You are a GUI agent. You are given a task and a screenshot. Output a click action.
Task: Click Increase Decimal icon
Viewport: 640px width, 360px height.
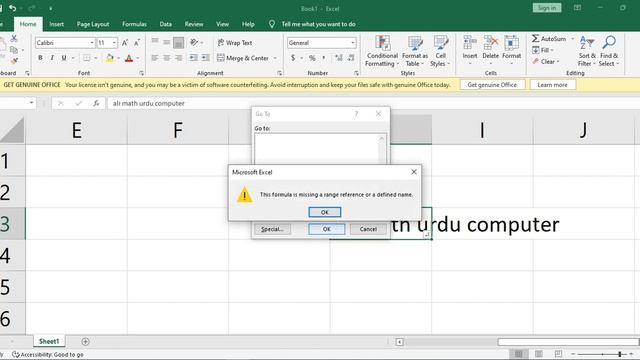pyautogui.click(x=339, y=58)
